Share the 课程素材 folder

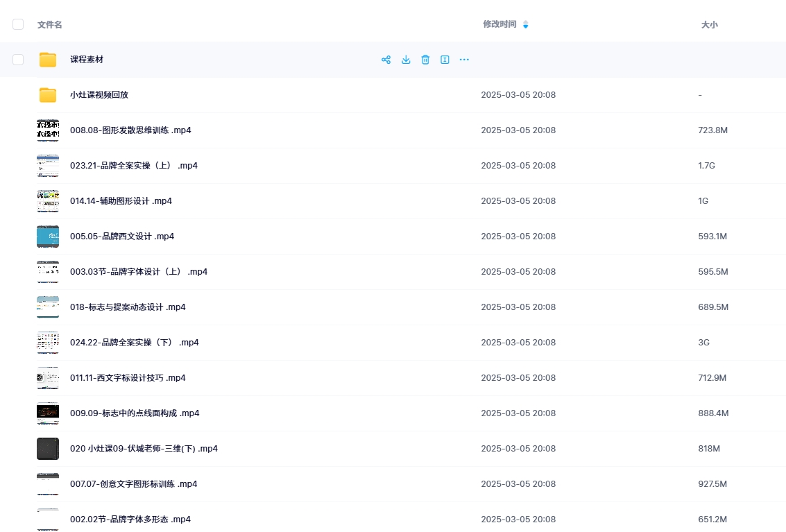pos(386,60)
